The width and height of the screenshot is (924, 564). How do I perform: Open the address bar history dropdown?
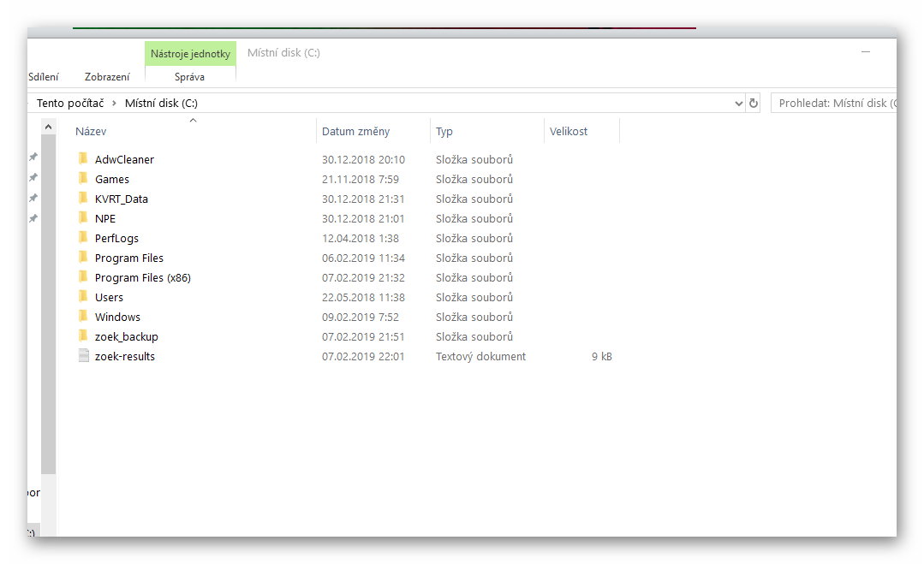[x=738, y=104]
